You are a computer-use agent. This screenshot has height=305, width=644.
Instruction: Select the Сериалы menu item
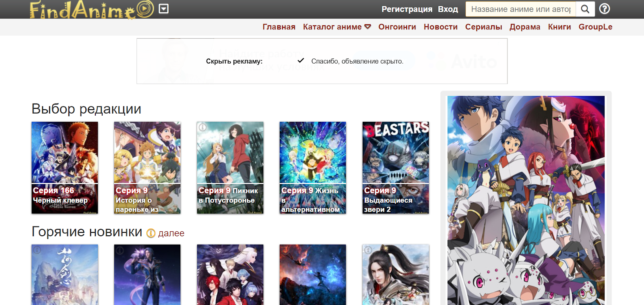pos(484,27)
